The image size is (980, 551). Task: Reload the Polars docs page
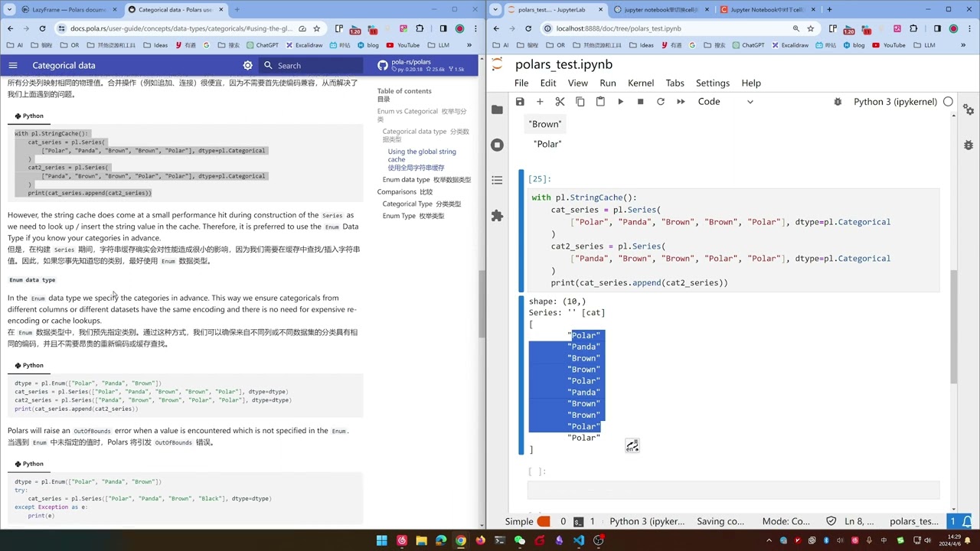coord(42,28)
